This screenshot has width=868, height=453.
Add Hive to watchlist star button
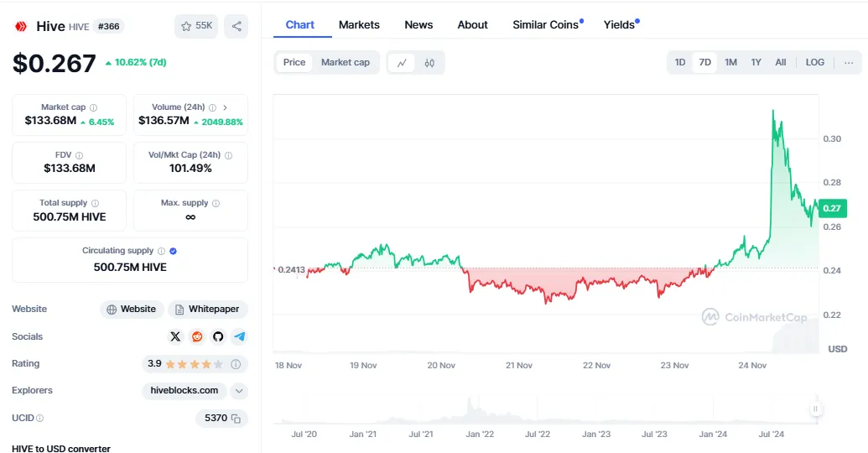pos(196,26)
